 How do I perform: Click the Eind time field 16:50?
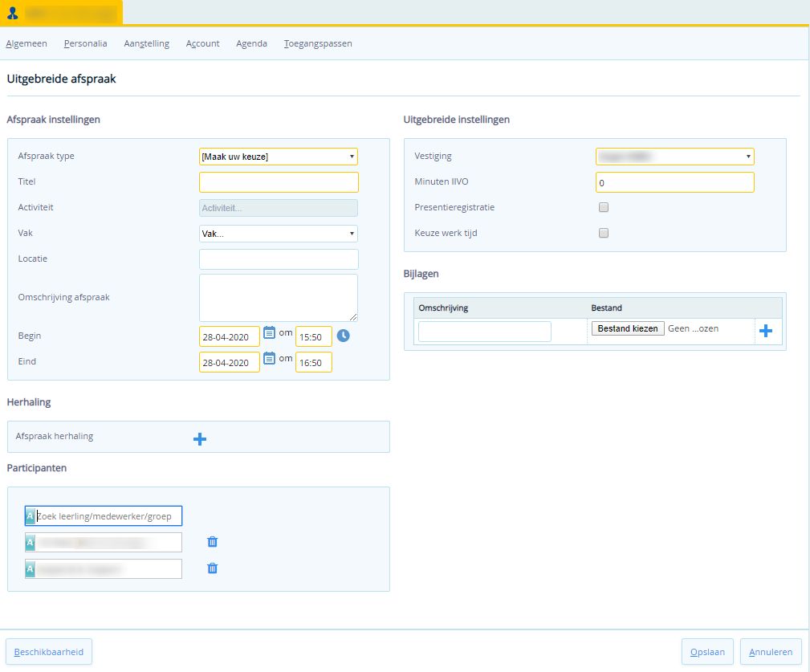click(x=314, y=363)
